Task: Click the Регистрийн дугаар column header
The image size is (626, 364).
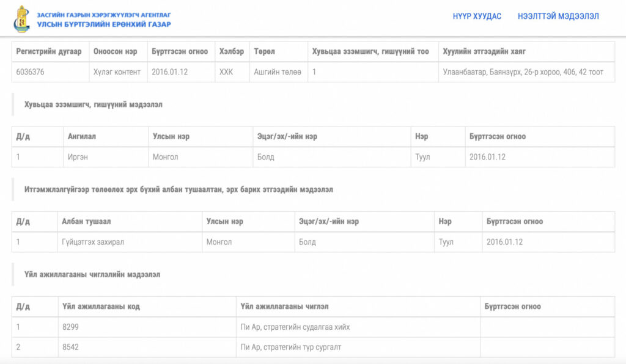Action: click(x=49, y=51)
